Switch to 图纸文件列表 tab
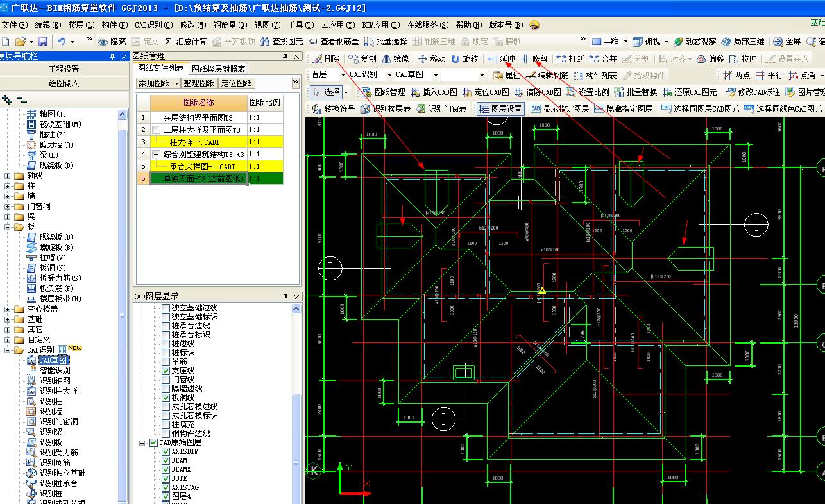This screenshot has height=504, width=825. click(161, 68)
